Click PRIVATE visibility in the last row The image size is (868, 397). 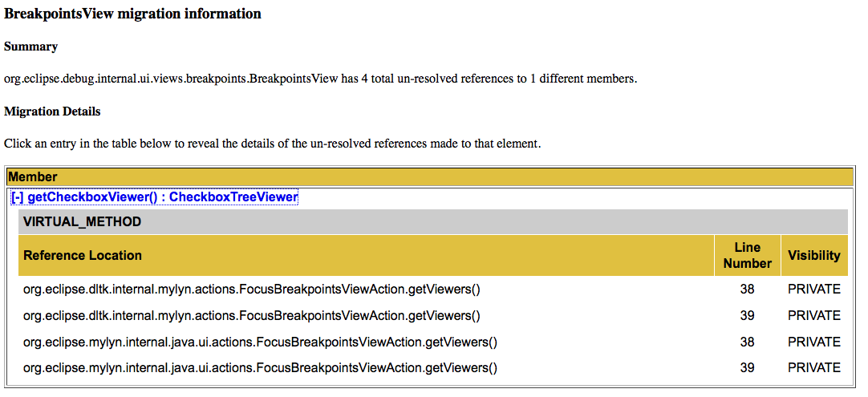(814, 368)
